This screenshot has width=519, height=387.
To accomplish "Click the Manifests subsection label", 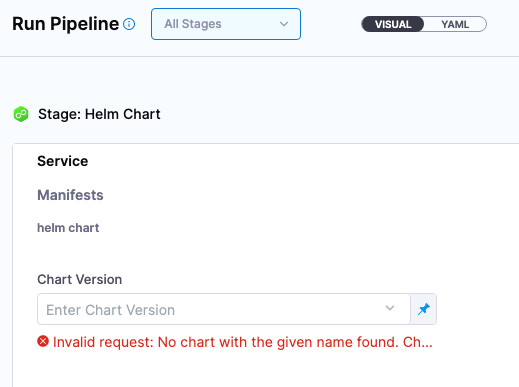I will coord(70,195).
